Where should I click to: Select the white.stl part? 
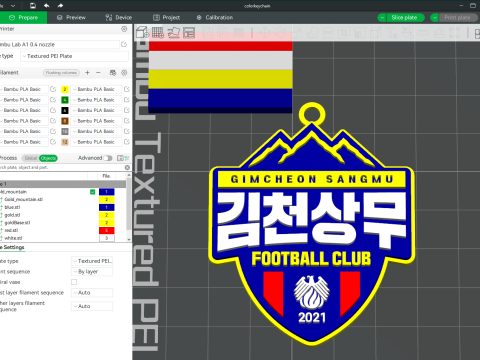point(13,238)
